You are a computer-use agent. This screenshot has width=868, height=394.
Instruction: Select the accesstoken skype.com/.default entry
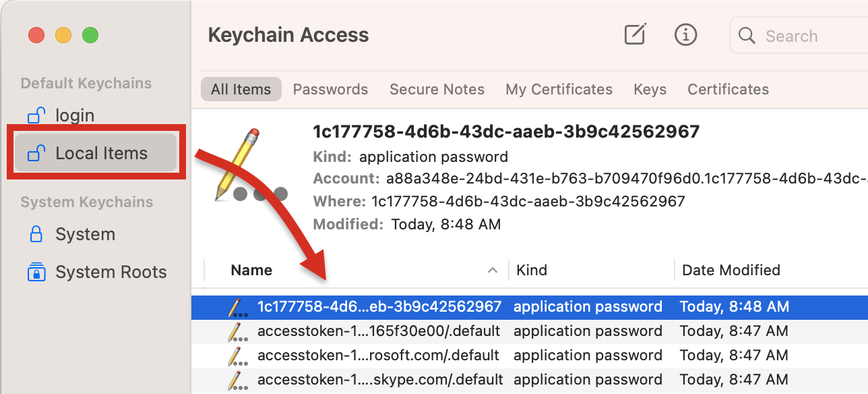[x=530, y=379]
